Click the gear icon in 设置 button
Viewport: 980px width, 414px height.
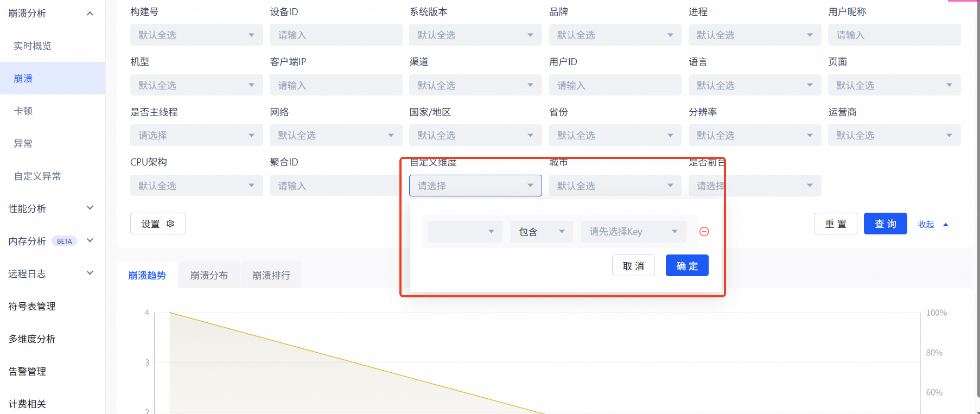pyautogui.click(x=170, y=224)
